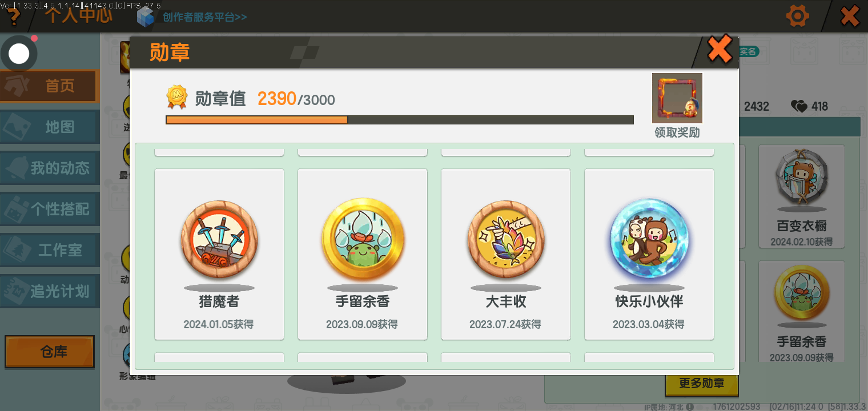868x411 pixels.
Task: Select the 工作室 sidebar tab
Action: click(50, 250)
